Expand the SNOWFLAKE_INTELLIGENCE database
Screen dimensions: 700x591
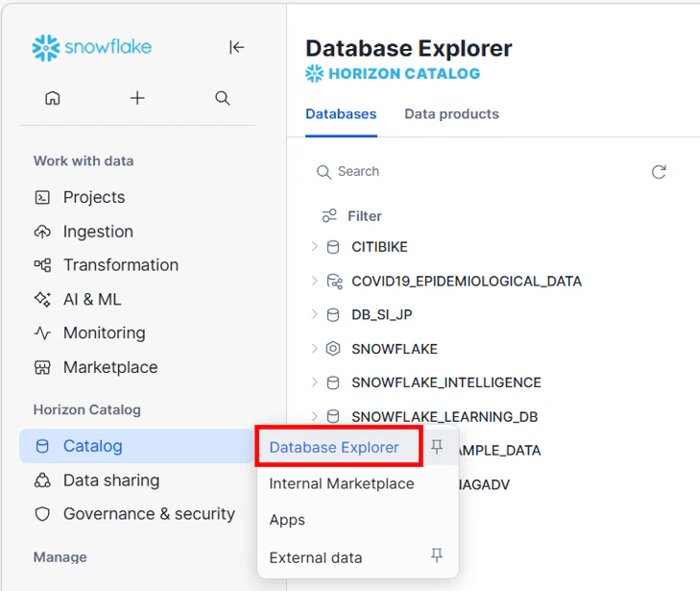(315, 382)
